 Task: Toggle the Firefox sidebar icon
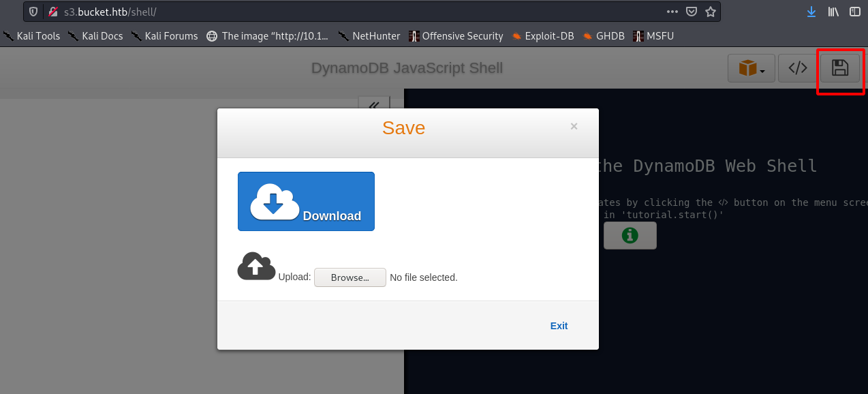coord(854,12)
